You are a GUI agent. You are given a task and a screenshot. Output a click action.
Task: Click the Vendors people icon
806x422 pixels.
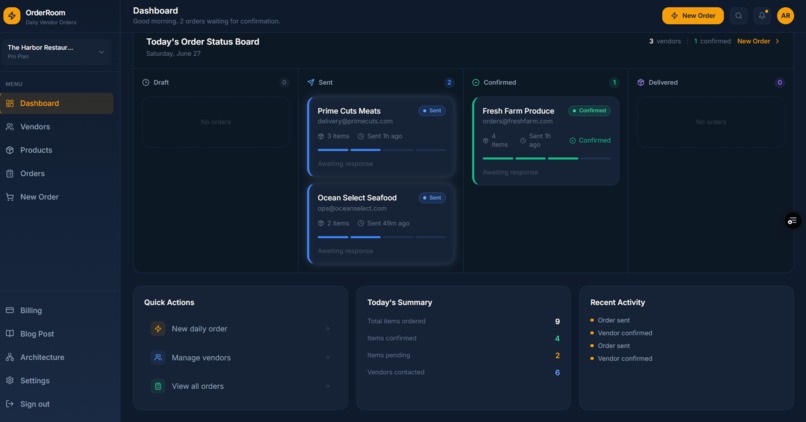pos(10,126)
